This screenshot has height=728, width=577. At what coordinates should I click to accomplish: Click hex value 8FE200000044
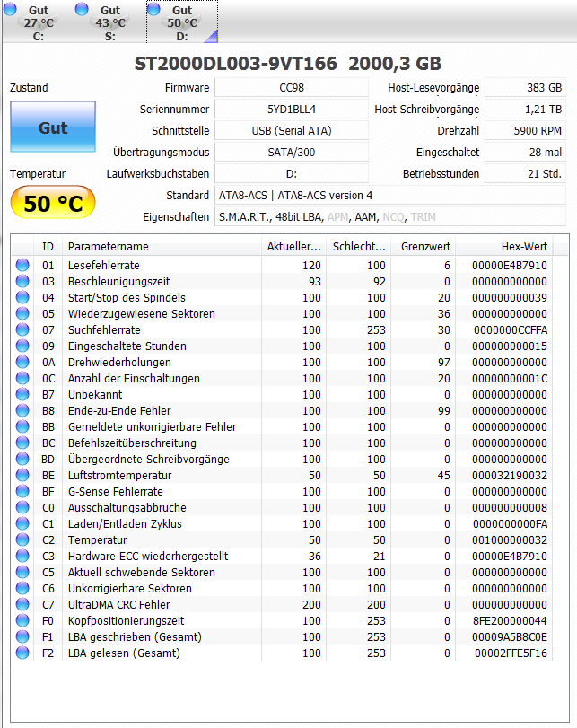510,621
